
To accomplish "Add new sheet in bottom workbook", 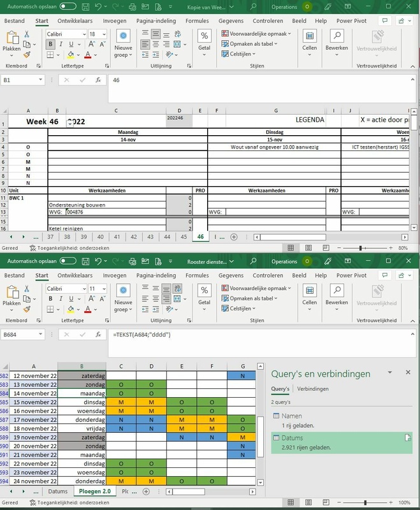I will [147, 492].
